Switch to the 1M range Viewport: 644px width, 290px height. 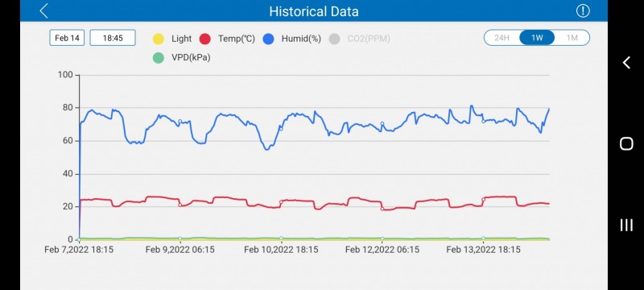(572, 38)
